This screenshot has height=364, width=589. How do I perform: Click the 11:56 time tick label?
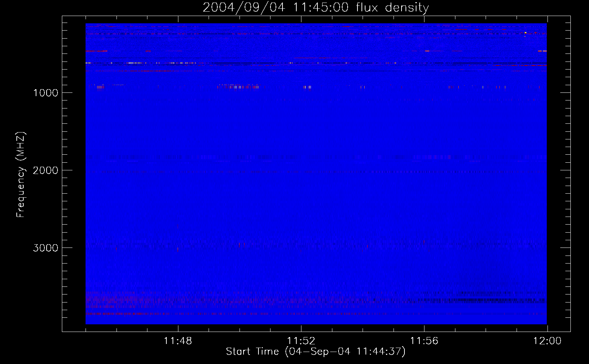[424, 341]
